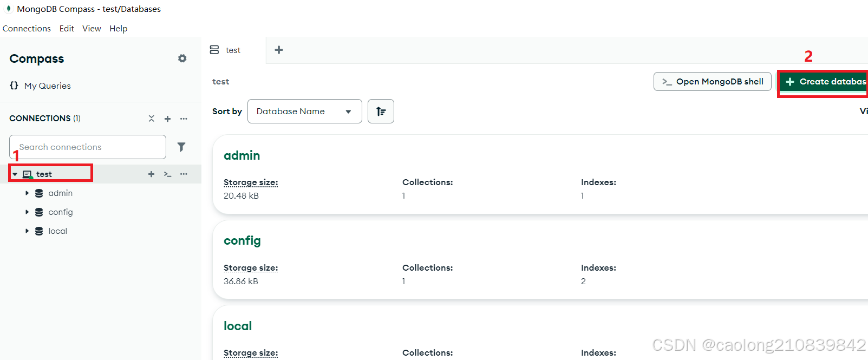Click Storage size label on local card
This screenshot has width=868, height=360.
[251, 353]
